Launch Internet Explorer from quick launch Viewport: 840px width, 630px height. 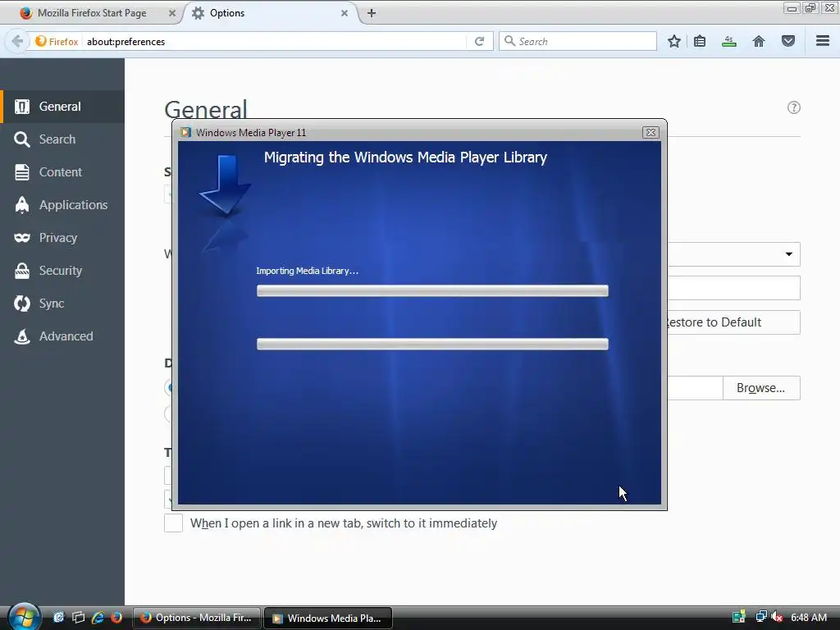98,618
